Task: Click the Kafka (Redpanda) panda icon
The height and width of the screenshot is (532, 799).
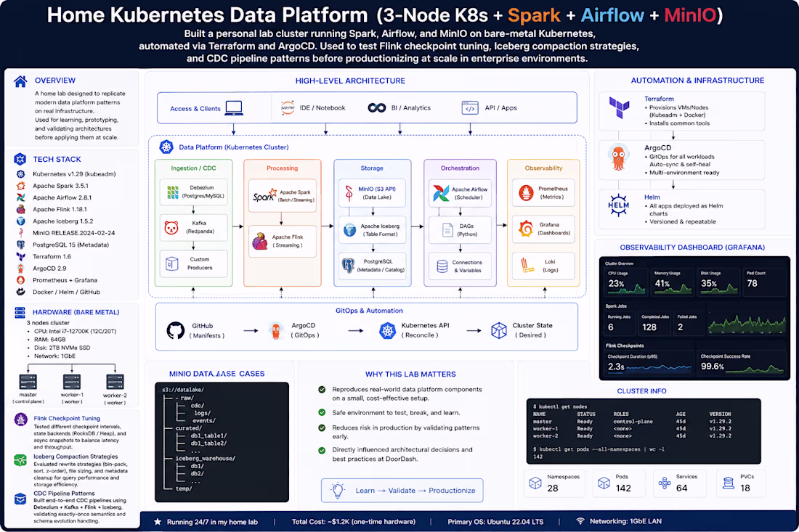Action: (x=171, y=228)
